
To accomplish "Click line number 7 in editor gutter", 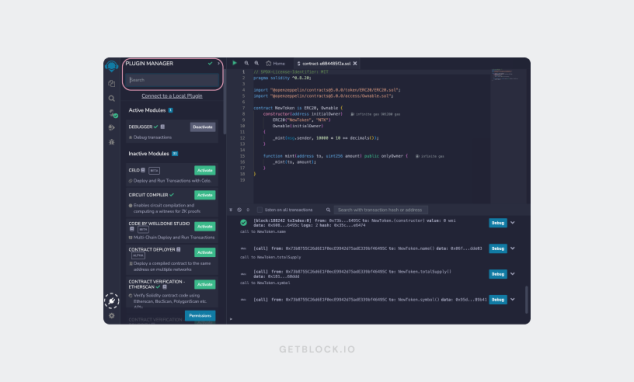I will 243,108.
